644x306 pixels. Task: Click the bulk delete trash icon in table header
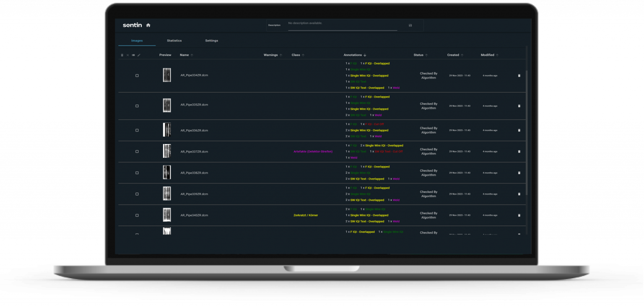[122, 55]
